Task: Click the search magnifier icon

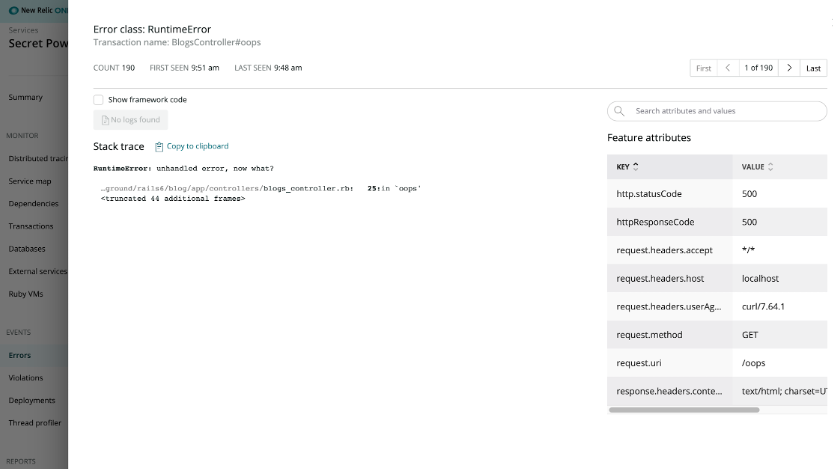Action: [619, 111]
